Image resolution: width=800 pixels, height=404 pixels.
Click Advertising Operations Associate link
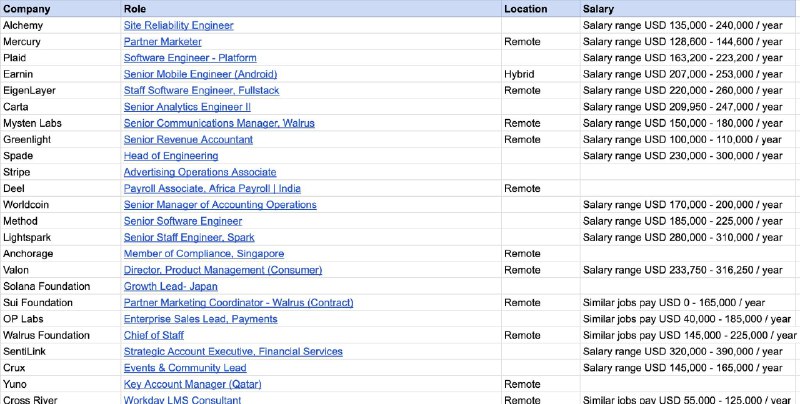pos(200,172)
